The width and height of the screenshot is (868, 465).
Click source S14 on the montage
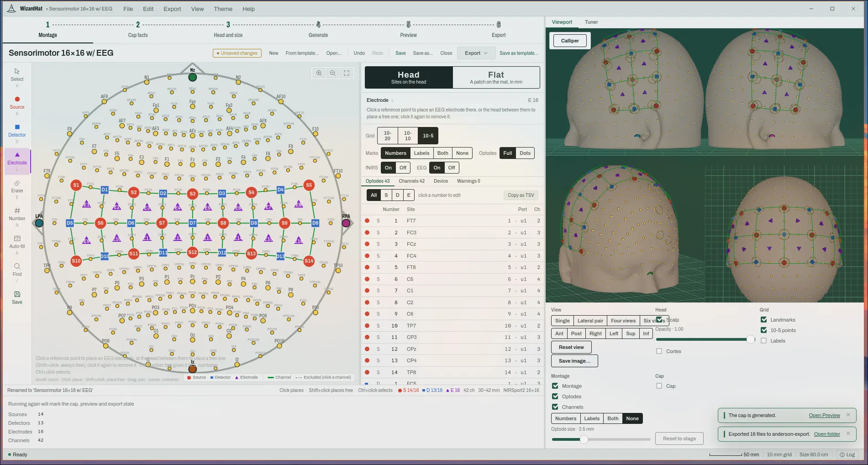click(309, 261)
